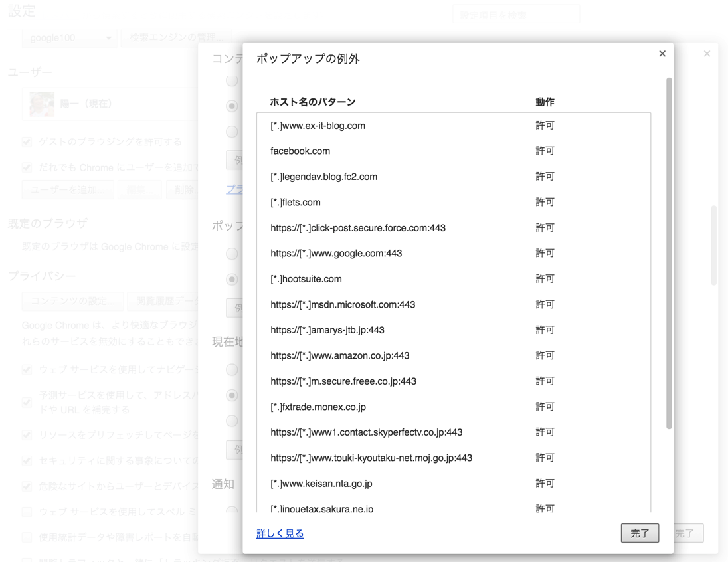Click content settings dialog scrollbar behind
Screen dimensions: 728x562
click(x=713, y=245)
